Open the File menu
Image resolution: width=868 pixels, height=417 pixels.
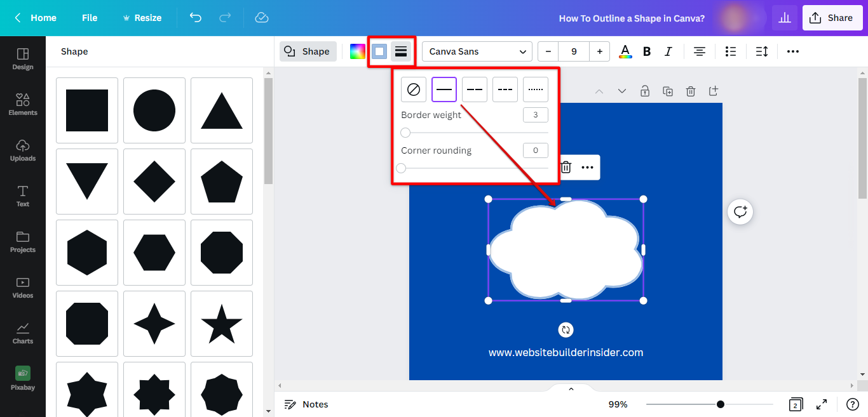point(90,18)
